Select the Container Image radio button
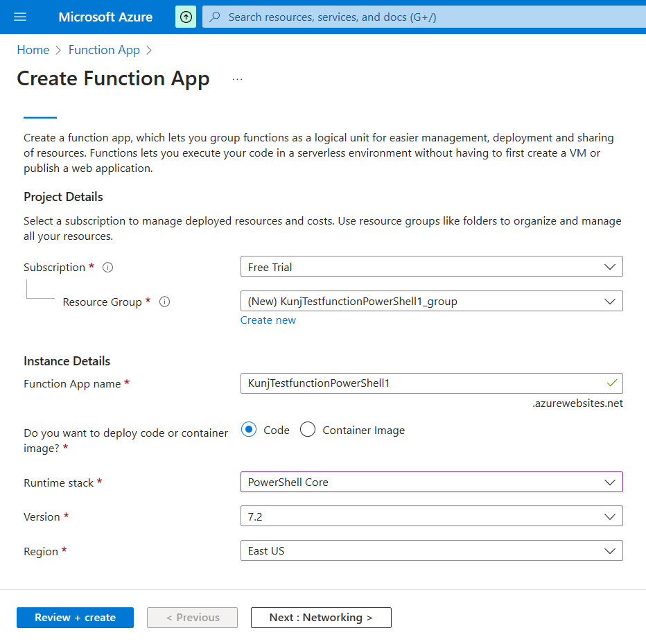Screen dimensions: 646x644 click(x=308, y=430)
